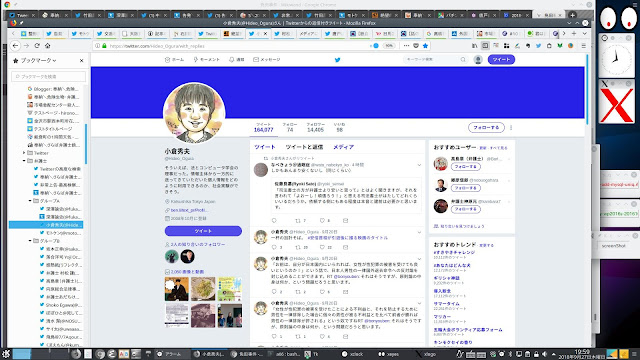Open the Firefox home page icon
640x360 pixels.
tap(48, 46)
